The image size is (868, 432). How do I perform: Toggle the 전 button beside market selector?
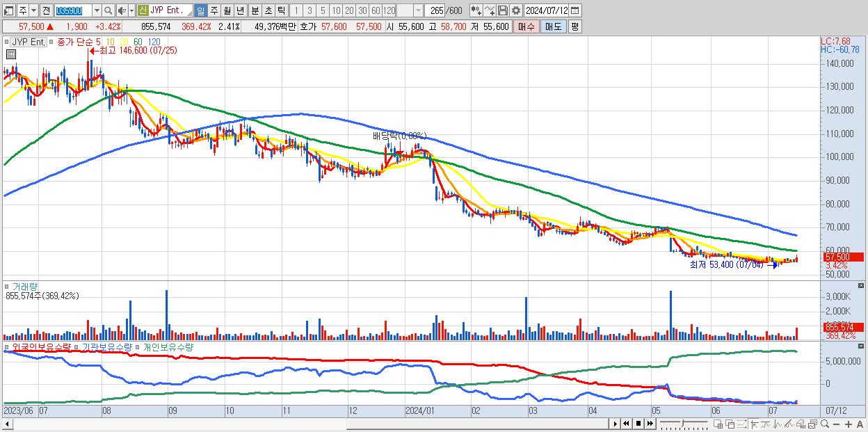pyautogui.click(x=46, y=10)
